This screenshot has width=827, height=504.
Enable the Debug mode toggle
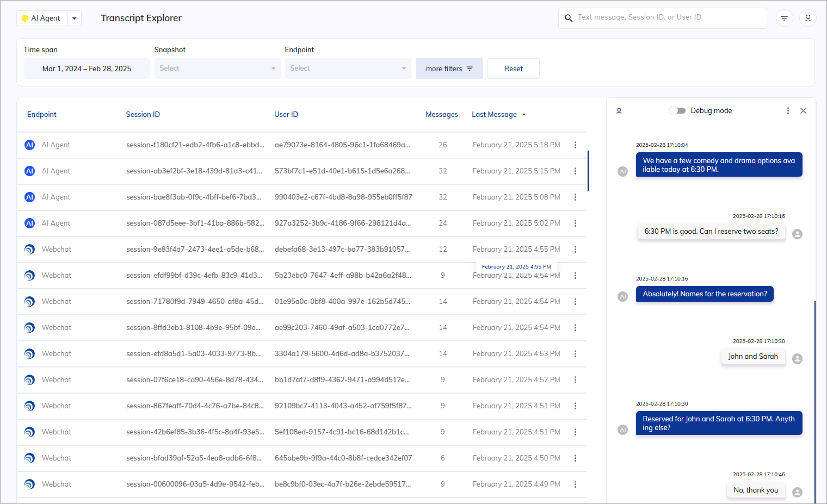(x=677, y=111)
